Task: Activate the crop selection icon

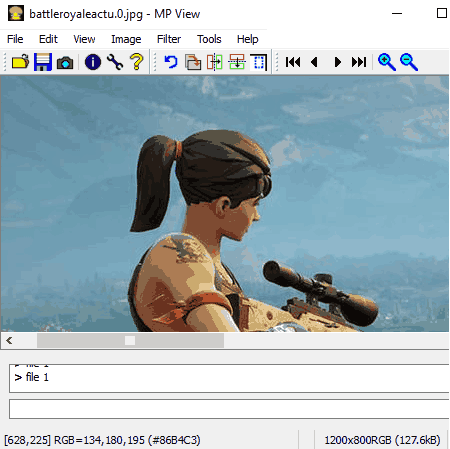Action: pos(259,62)
